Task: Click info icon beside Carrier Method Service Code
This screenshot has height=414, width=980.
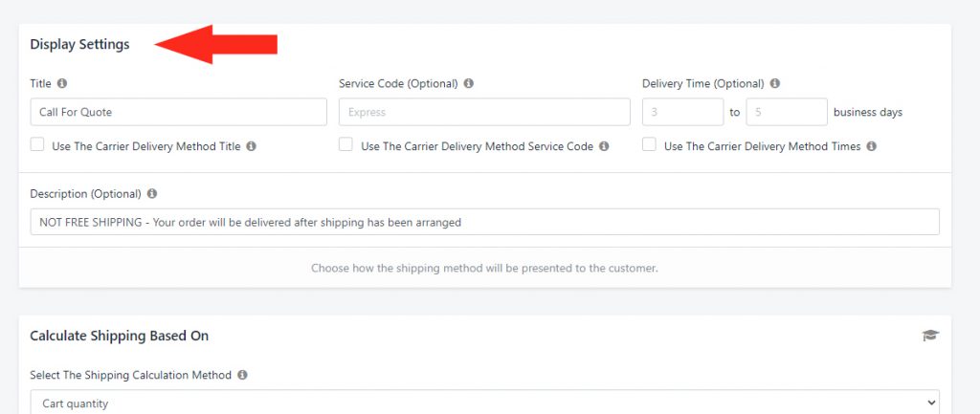Action: point(604,146)
